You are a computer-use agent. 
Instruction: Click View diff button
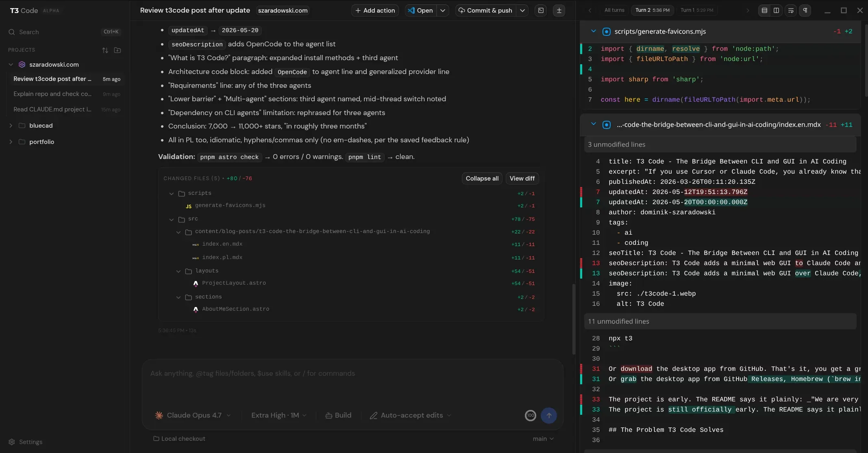click(522, 179)
